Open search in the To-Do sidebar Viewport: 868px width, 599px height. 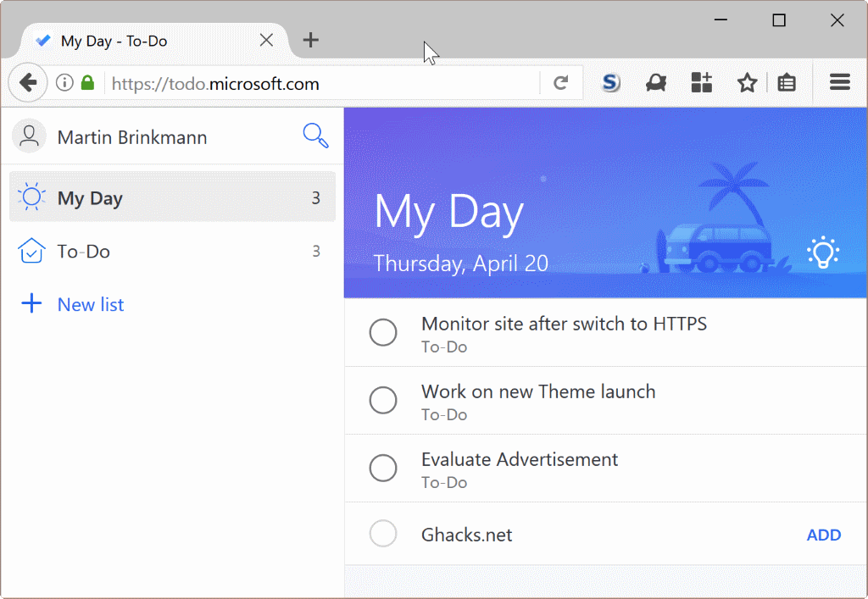coord(314,136)
